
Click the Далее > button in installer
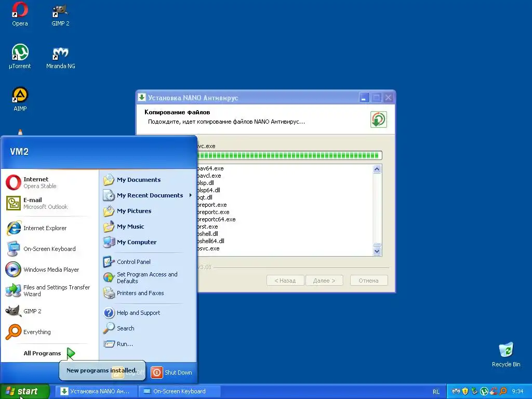tap(324, 280)
